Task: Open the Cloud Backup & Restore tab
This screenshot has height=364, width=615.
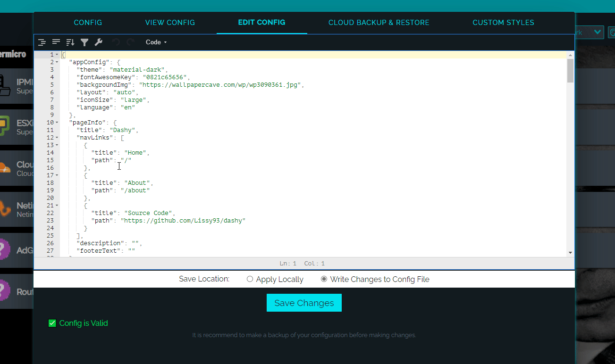Action: point(379,23)
